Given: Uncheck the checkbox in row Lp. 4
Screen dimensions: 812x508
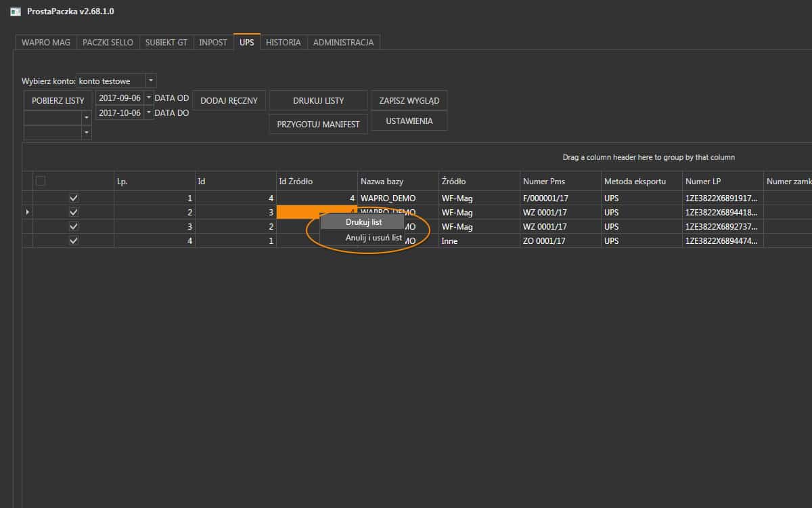Looking at the screenshot, I should (x=74, y=240).
